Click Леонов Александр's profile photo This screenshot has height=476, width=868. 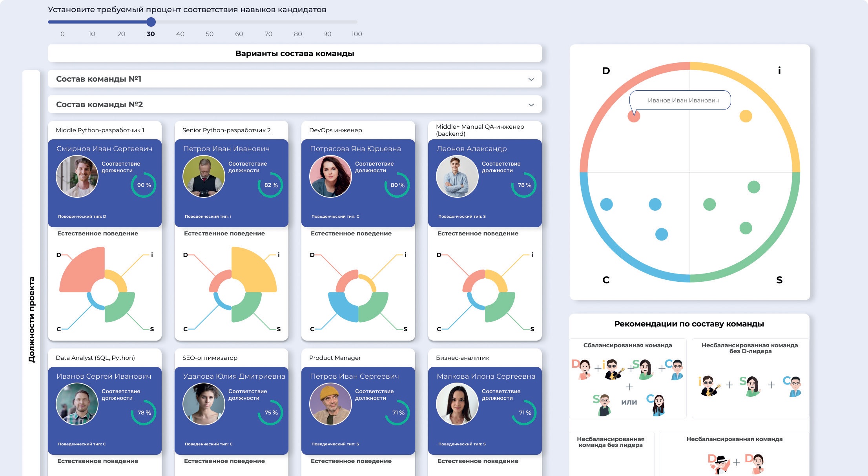tap(457, 177)
